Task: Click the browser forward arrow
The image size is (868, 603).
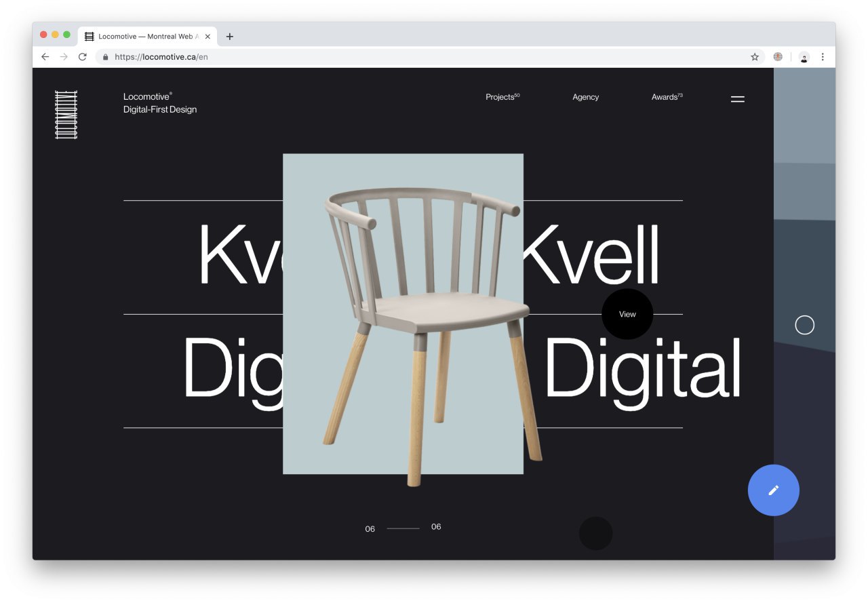Action: click(x=64, y=57)
